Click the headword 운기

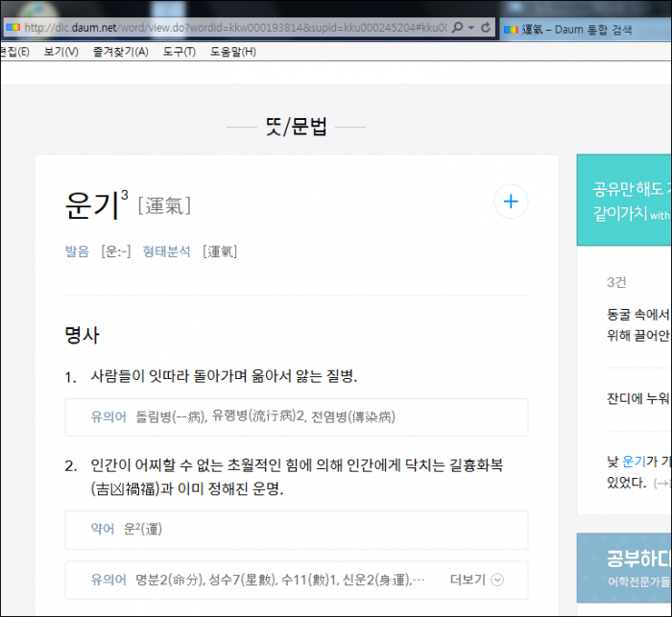click(x=92, y=205)
